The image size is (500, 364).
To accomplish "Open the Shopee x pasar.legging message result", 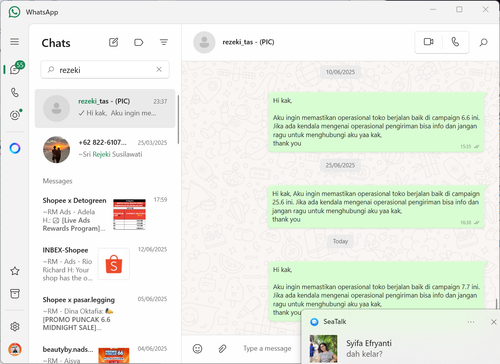I will [x=105, y=314].
